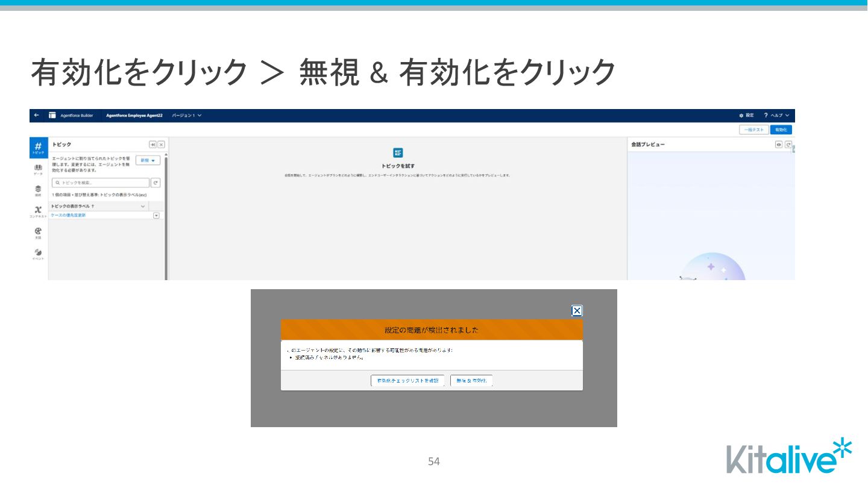The width and height of the screenshot is (868, 488).
Task: Click the back arrow in the Agentforce Builder header
Action: [37, 115]
